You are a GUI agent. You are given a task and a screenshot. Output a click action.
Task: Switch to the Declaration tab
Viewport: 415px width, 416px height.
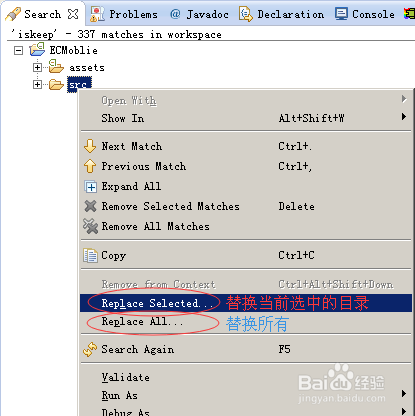tap(281, 14)
